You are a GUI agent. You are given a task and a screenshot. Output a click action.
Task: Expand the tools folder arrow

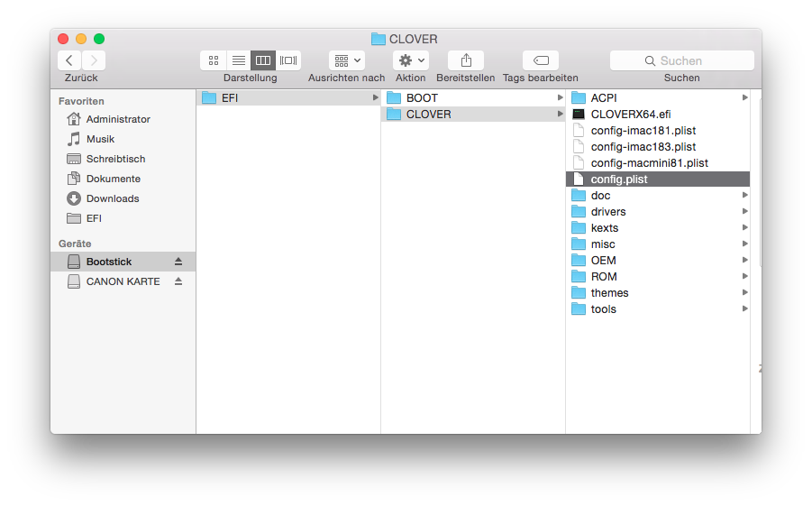744,308
